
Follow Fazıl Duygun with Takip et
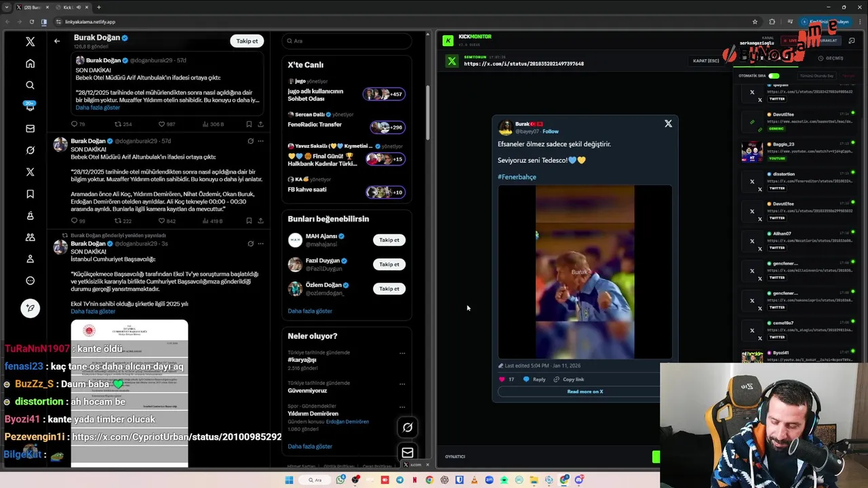(x=389, y=264)
